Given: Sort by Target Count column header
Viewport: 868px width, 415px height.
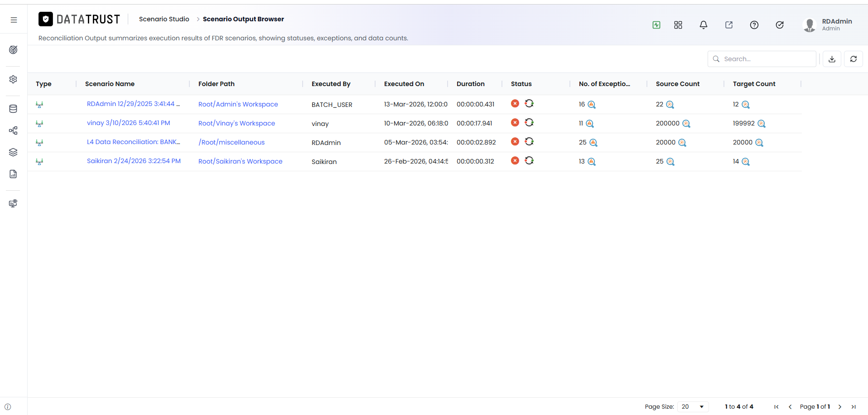Looking at the screenshot, I should (754, 84).
